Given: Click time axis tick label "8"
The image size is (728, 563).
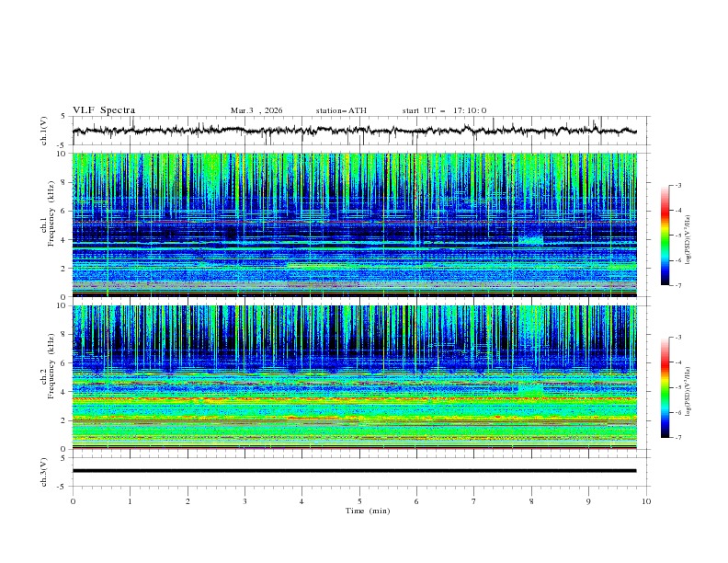Looking at the screenshot, I should [x=531, y=501].
